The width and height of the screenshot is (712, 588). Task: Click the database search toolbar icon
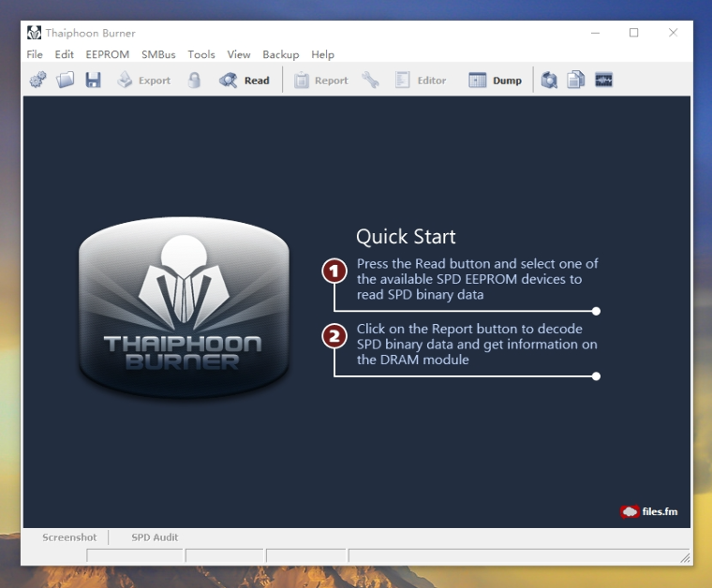[x=549, y=81]
